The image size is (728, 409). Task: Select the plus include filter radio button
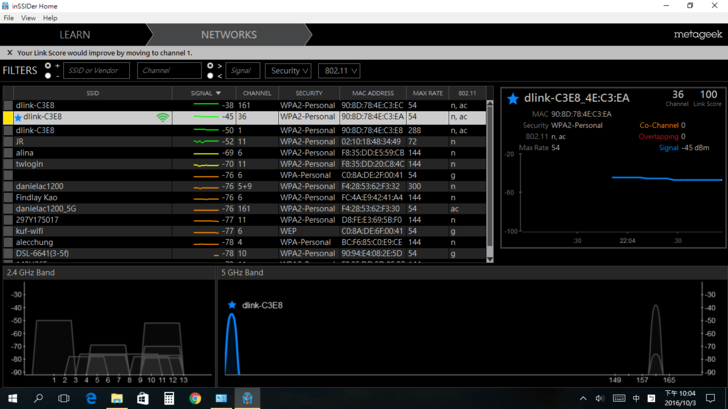pyautogui.click(x=48, y=66)
